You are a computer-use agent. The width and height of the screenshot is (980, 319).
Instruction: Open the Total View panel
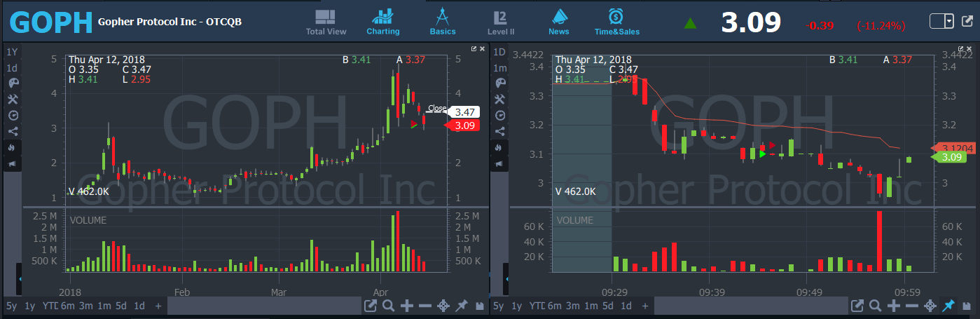point(326,22)
